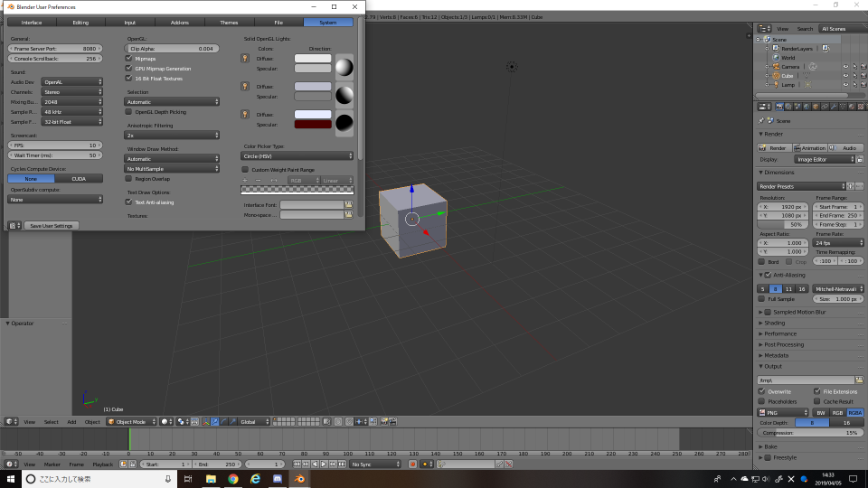Open Google Chrome from the taskbar
868x488 pixels.
tap(233, 479)
